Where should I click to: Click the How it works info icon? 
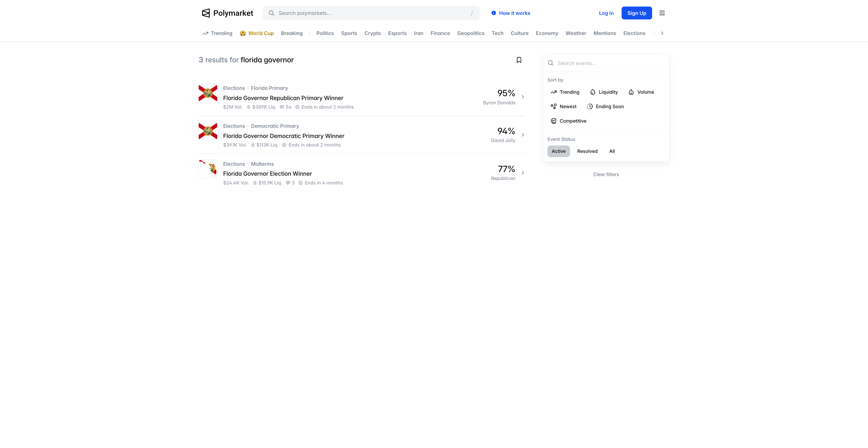click(494, 13)
